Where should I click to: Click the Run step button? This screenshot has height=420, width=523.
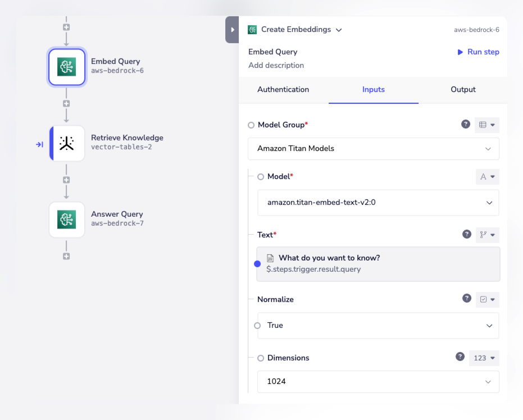point(478,52)
